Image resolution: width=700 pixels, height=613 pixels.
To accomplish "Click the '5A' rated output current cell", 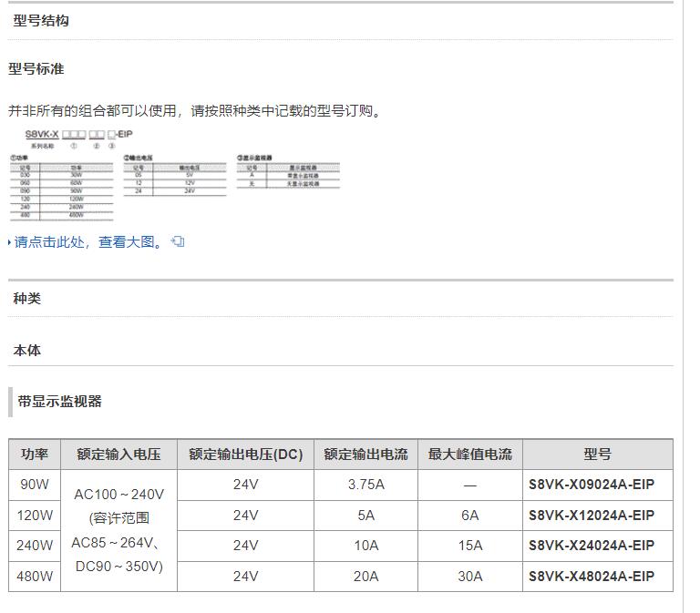I will (365, 516).
